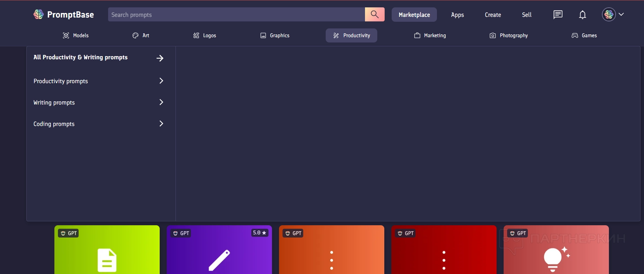Click the GPT badge on dark red card
The width and height of the screenshot is (644, 274).
pyautogui.click(x=405, y=233)
